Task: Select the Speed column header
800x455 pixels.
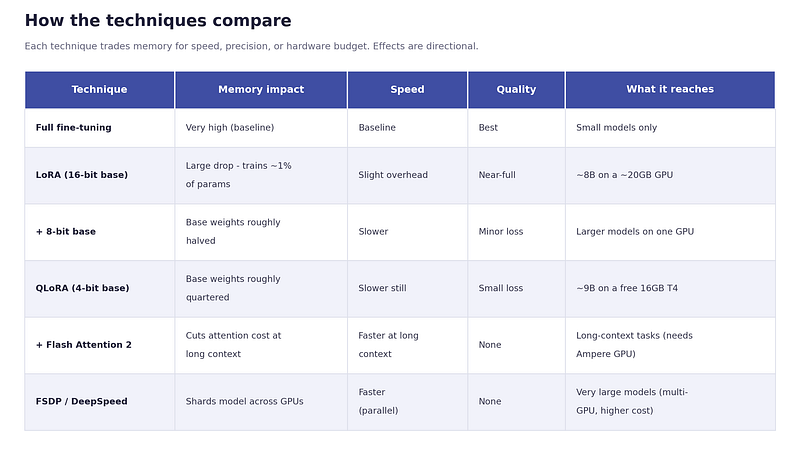Action: [x=407, y=90]
